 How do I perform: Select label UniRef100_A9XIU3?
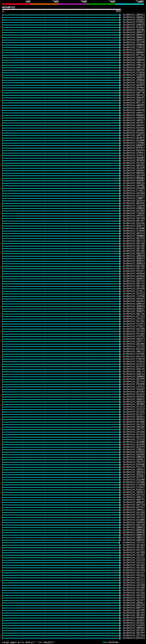[133, 233]
